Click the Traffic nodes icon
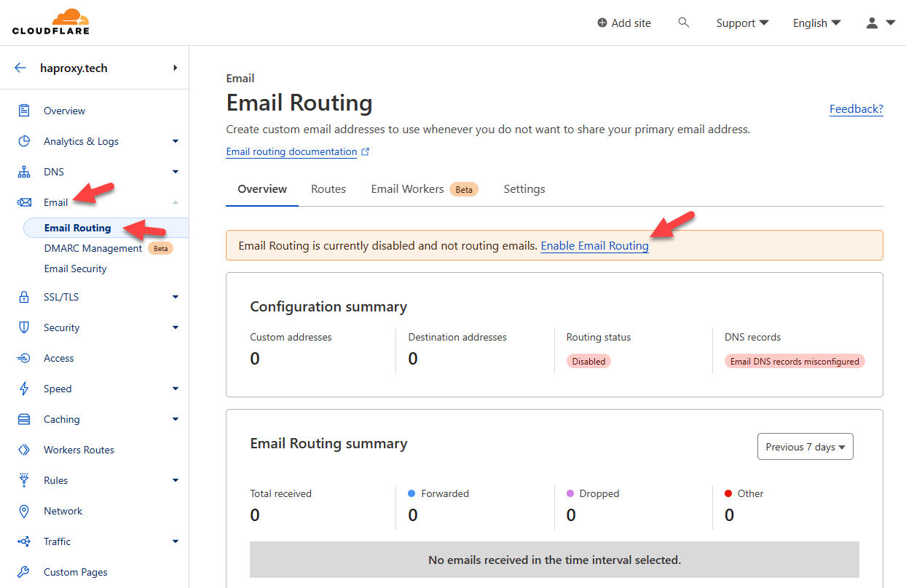Screen dimensions: 906x588 coord(24,541)
